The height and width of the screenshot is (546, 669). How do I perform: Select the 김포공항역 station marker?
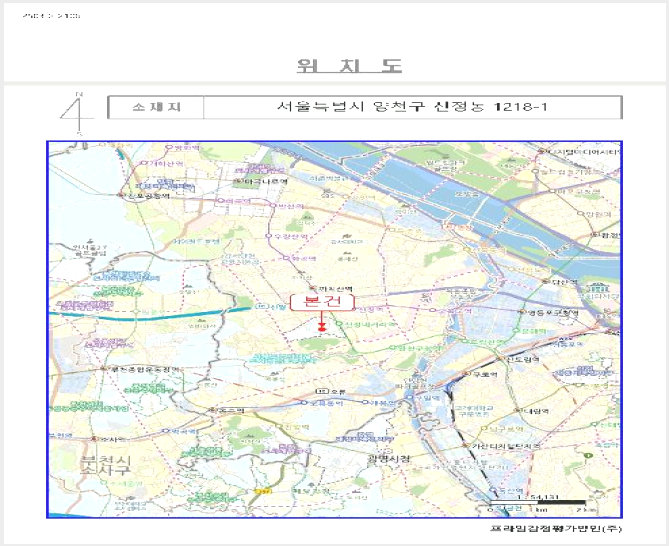[121, 195]
